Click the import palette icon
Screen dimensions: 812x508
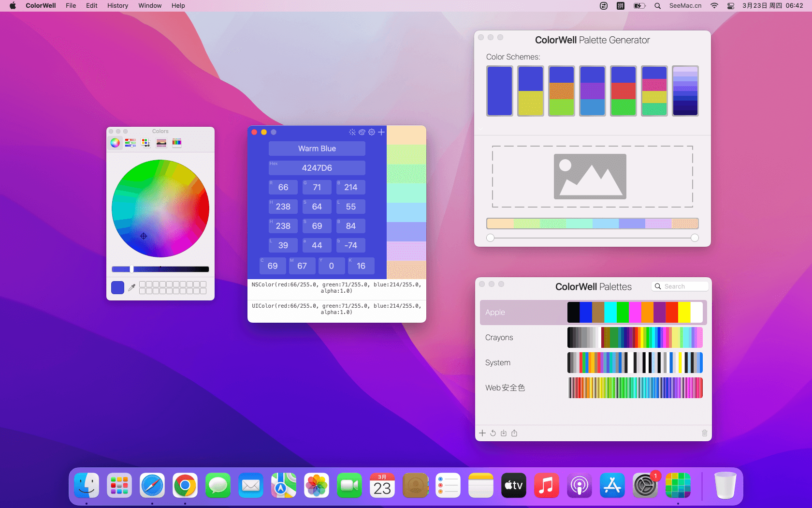pyautogui.click(x=504, y=433)
